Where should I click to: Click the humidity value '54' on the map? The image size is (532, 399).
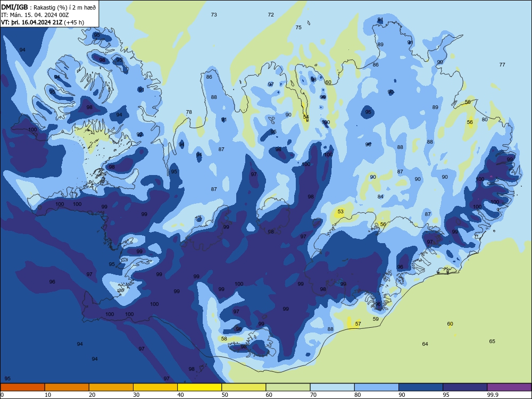(x=306, y=117)
